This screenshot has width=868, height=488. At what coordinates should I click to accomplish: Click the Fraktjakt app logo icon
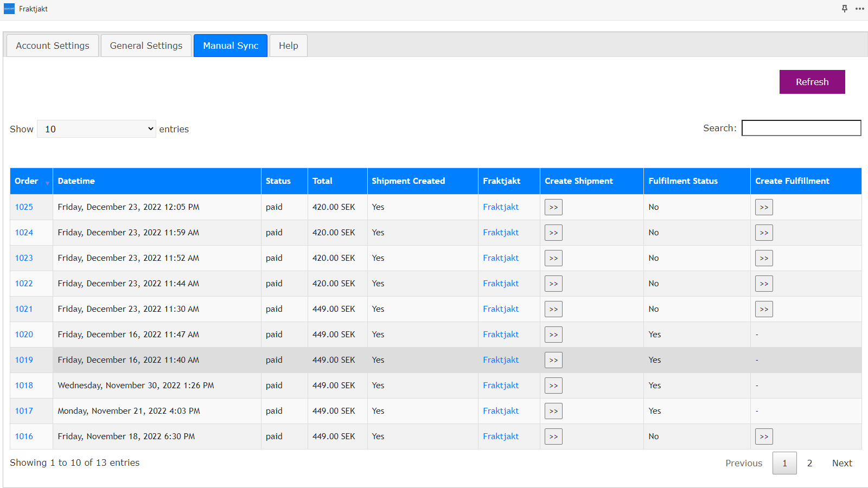[9, 9]
